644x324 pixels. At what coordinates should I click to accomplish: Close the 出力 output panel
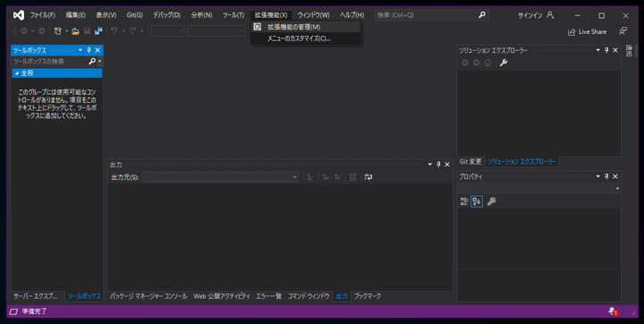(x=447, y=165)
